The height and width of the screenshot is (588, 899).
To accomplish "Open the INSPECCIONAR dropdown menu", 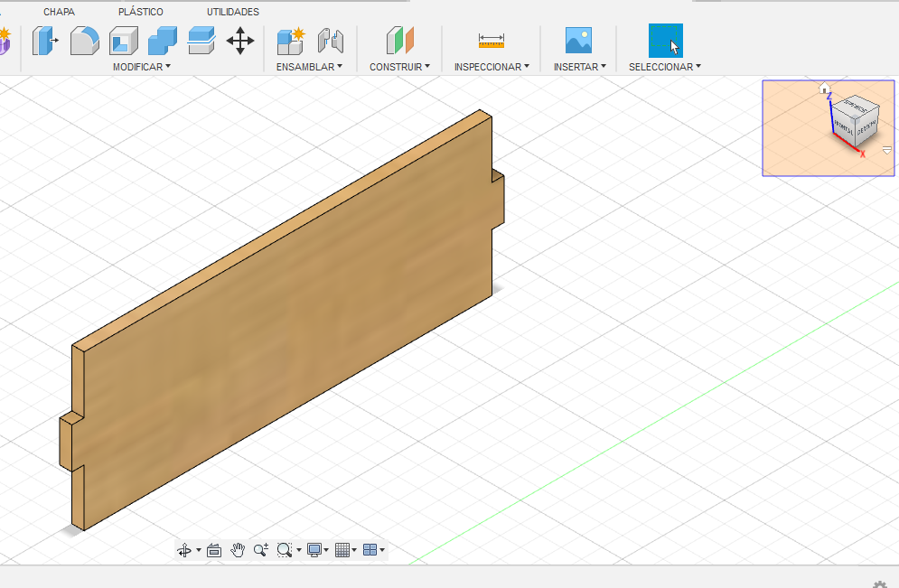I will point(492,67).
